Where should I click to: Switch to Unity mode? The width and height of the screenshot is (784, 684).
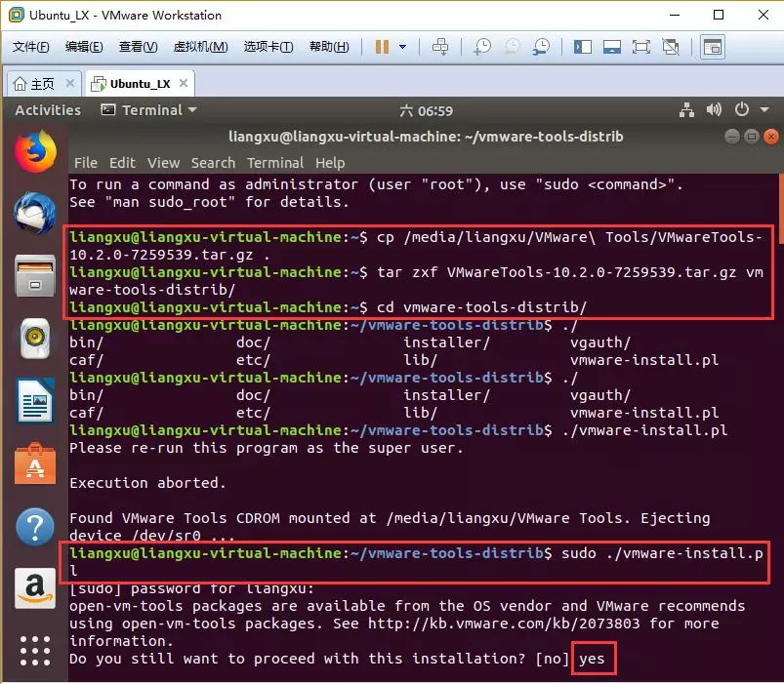[671, 47]
